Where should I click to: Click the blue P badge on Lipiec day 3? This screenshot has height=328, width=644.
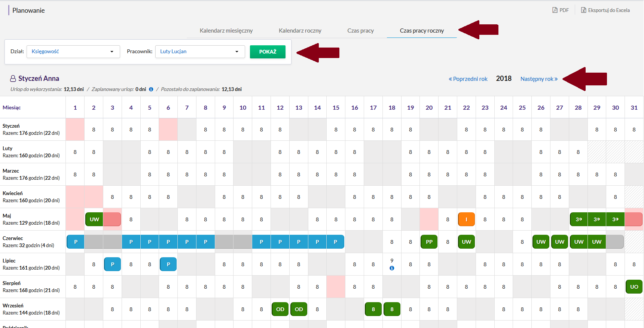click(112, 264)
